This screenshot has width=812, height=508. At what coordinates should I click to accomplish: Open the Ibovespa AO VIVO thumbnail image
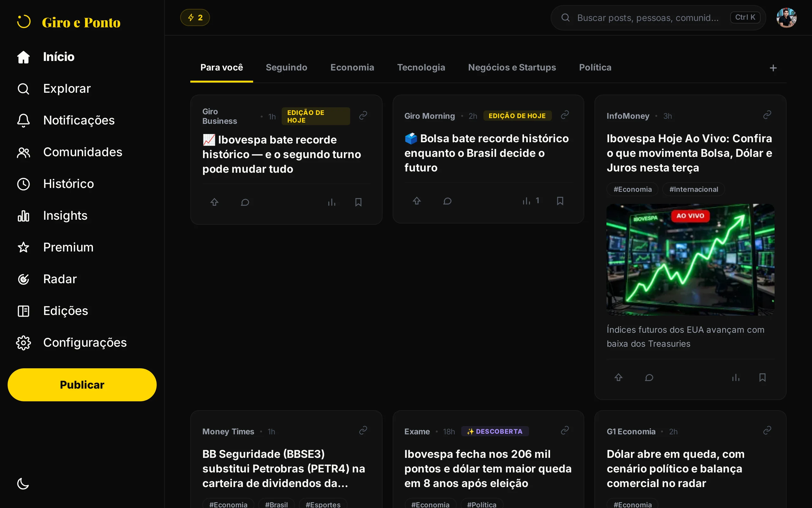pyautogui.click(x=690, y=259)
